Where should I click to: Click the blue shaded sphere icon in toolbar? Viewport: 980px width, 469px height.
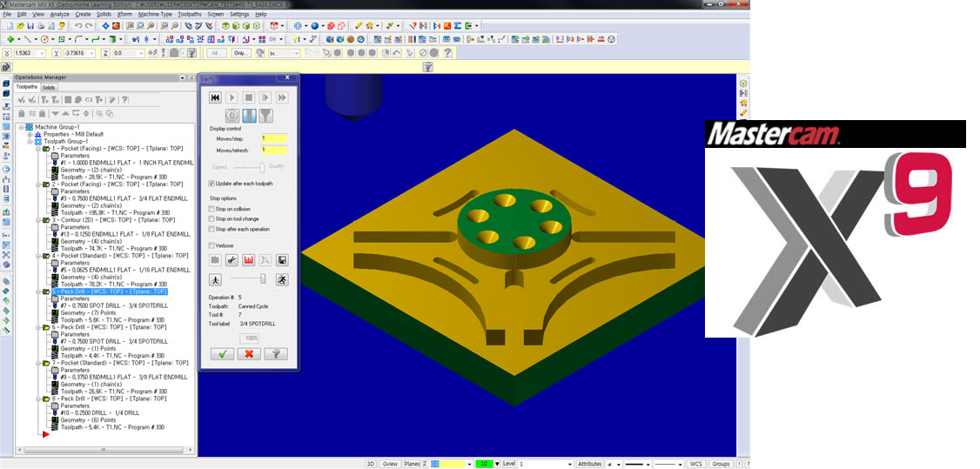pyautogui.click(x=315, y=26)
